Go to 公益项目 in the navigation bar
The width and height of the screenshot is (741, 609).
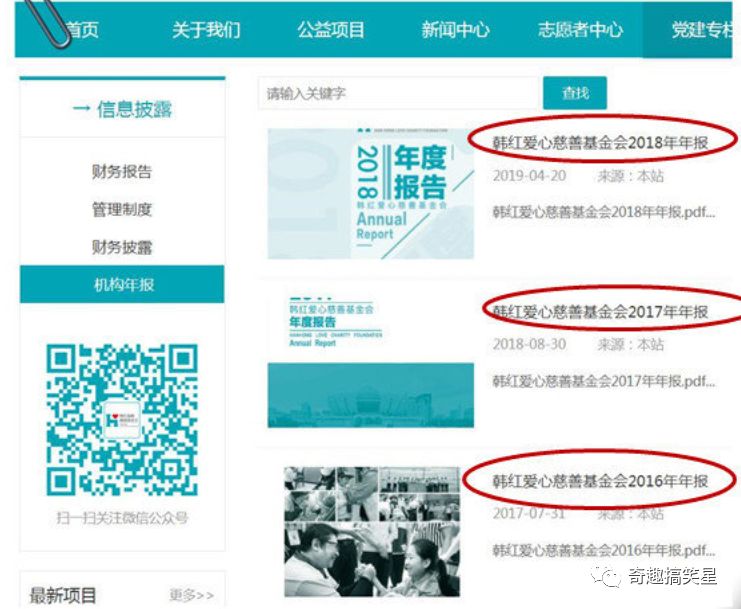click(x=331, y=30)
